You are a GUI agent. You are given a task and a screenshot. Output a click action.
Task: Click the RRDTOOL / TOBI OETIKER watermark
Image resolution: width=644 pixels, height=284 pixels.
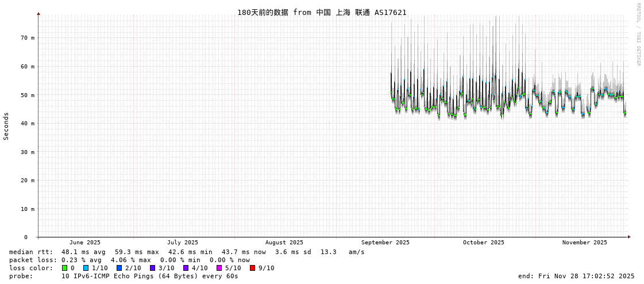coord(638,34)
